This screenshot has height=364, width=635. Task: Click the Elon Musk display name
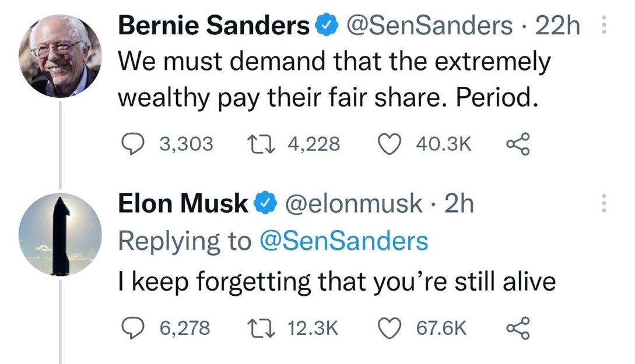pos(183,203)
